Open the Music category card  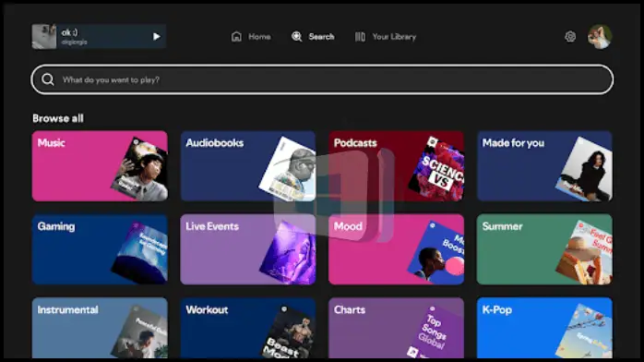[100, 166]
